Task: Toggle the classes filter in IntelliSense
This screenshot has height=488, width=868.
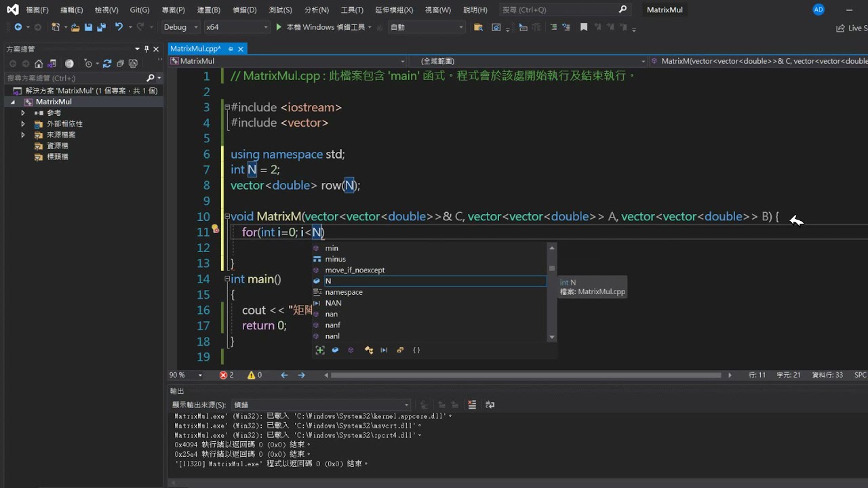Action: pos(369,350)
